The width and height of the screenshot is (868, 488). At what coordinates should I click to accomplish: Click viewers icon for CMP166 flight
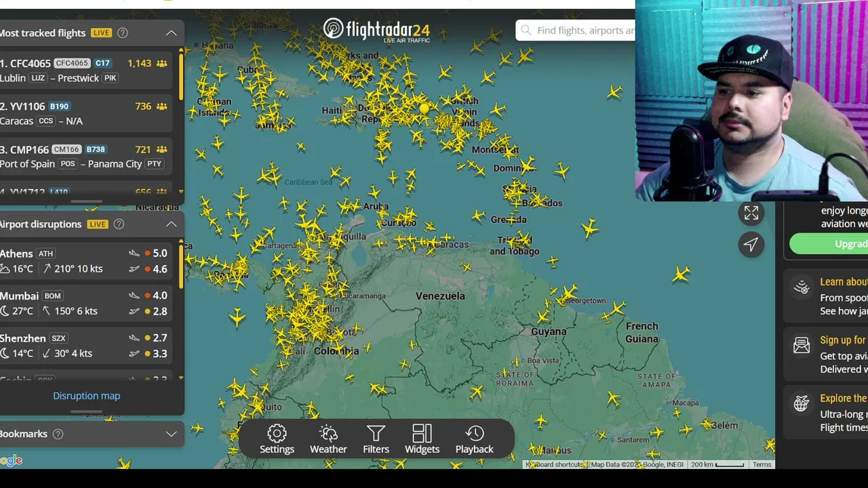pos(162,149)
